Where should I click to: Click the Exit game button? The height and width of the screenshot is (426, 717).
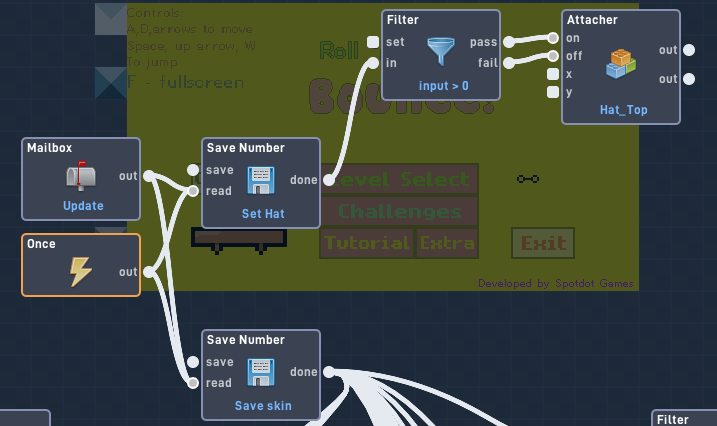[x=543, y=243]
